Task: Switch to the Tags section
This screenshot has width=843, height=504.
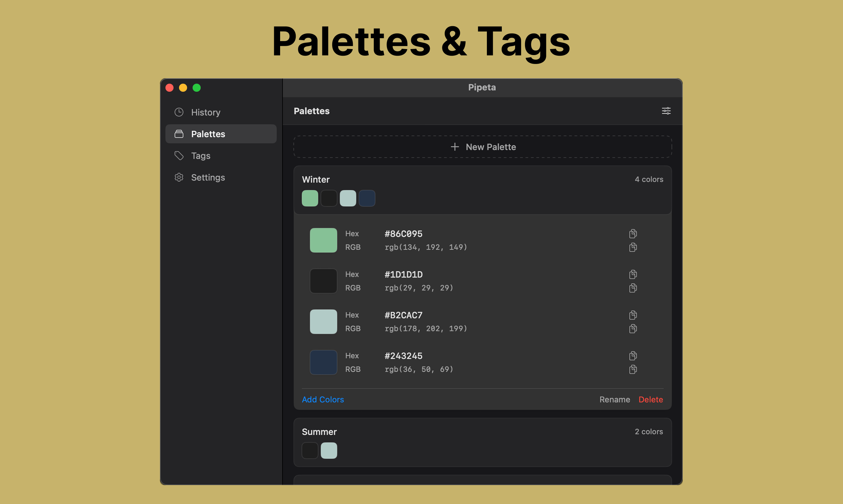Action: (x=200, y=156)
